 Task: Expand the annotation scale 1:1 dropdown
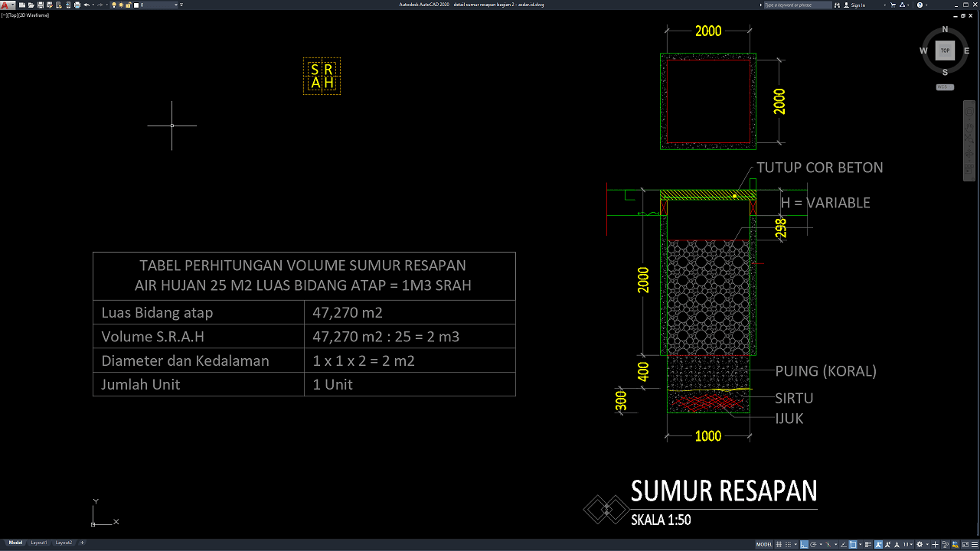[907, 544]
